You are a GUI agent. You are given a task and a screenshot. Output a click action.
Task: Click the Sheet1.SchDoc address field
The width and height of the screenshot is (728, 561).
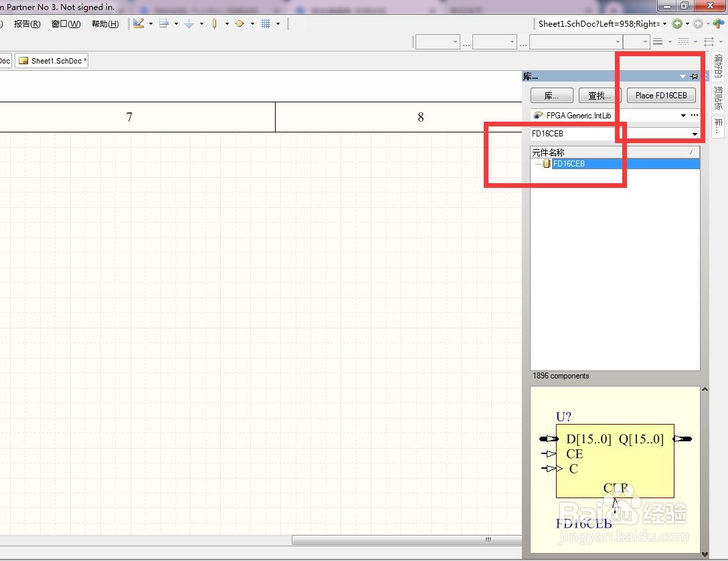pos(598,23)
